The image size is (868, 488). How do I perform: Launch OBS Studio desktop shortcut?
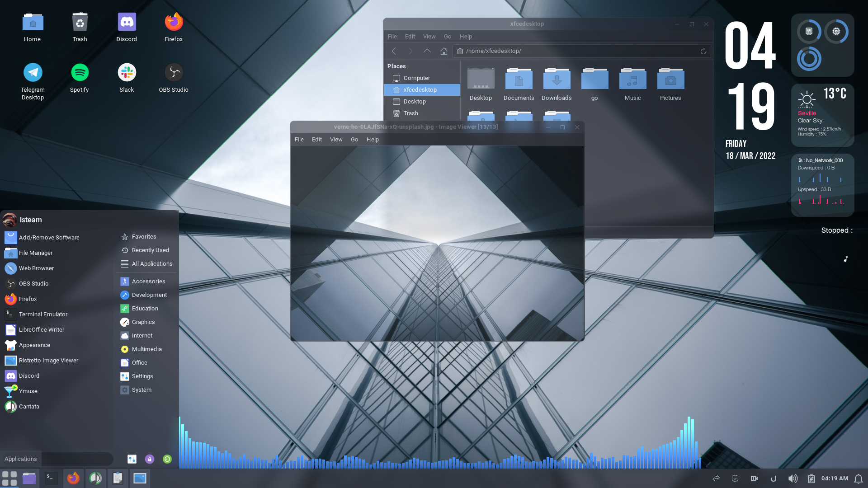(x=174, y=78)
